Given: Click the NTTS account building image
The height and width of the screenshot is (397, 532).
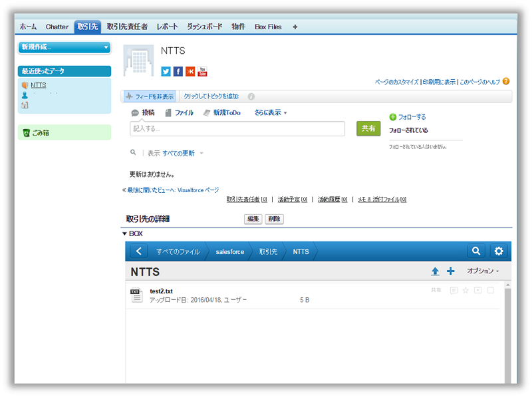Looking at the screenshot, I should coord(138,61).
